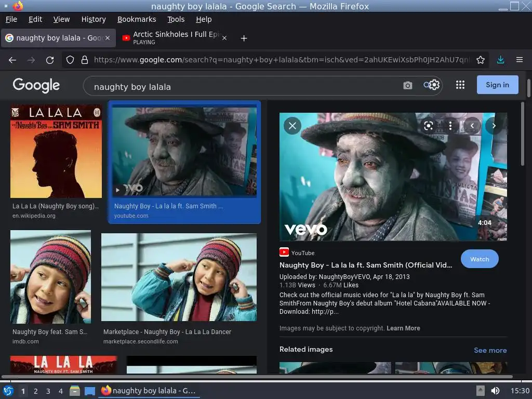
Task: Switch to workspace 4
Action: click(x=61, y=391)
